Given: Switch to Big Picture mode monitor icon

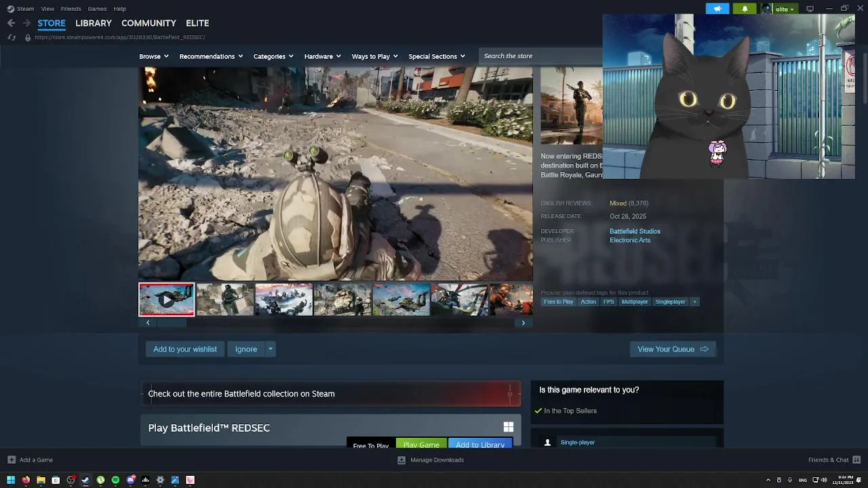Looking at the screenshot, I should [810, 9].
